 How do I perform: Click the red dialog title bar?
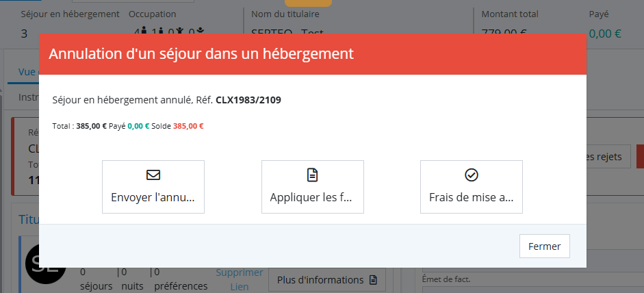tap(312, 54)
